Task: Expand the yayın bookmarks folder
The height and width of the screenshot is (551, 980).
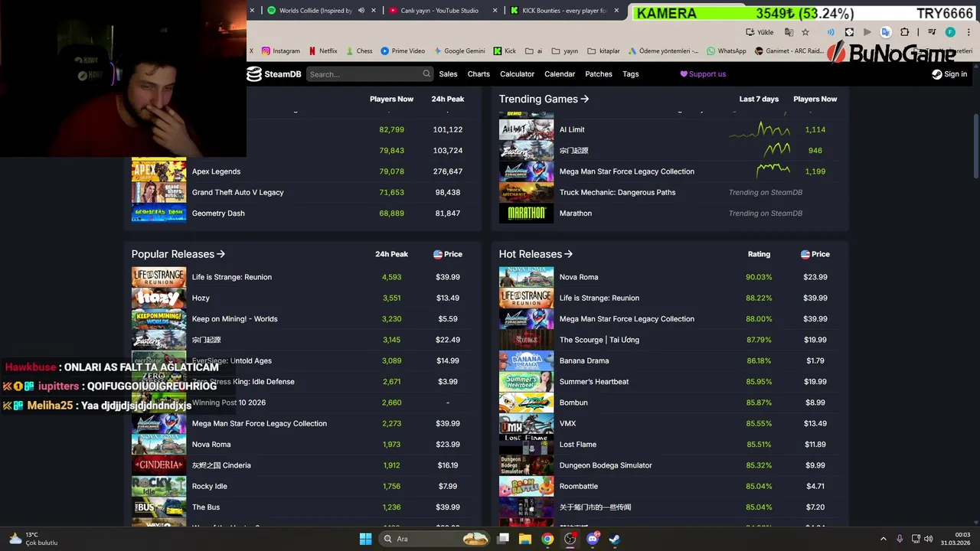Action: [564, 51]
